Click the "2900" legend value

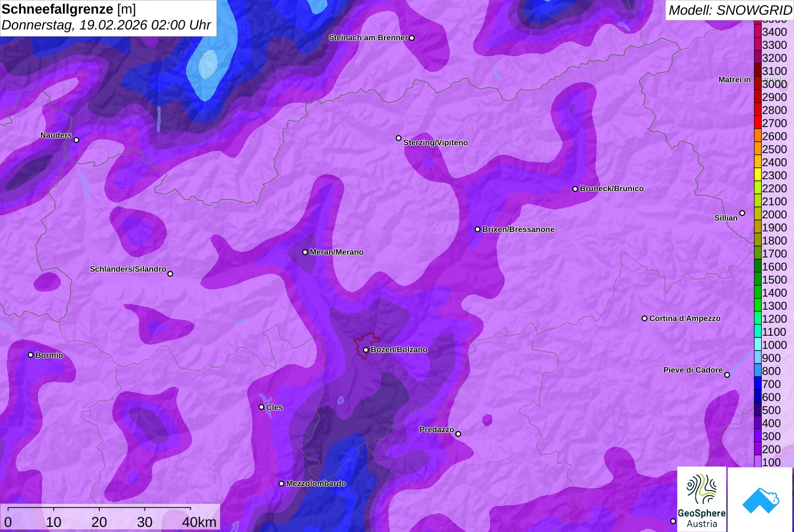[x=774, y=97]
